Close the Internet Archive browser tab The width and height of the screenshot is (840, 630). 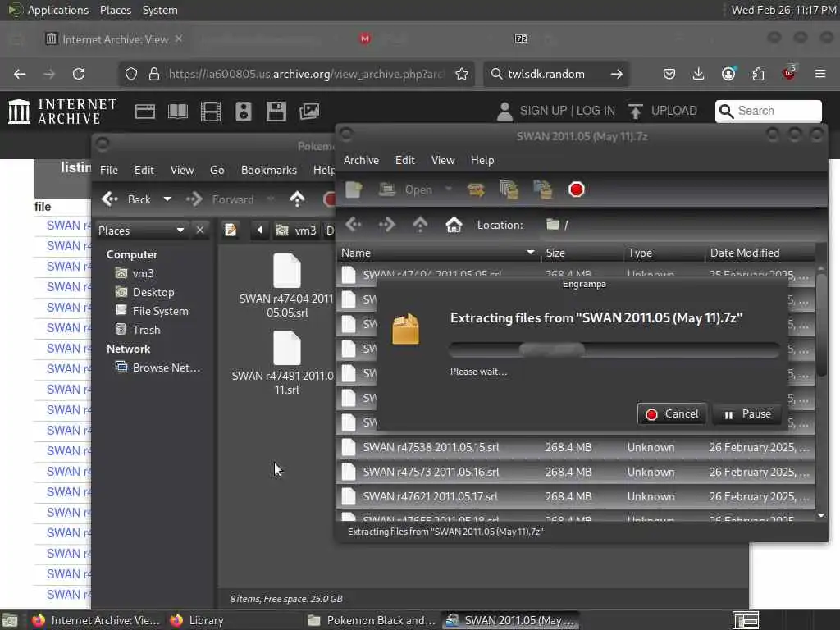[179, 39]
